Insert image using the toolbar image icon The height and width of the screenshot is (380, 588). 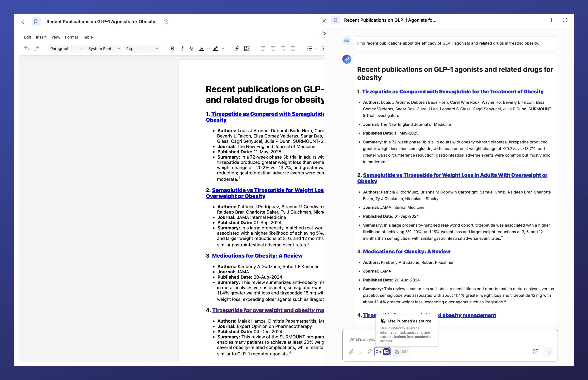247,49
